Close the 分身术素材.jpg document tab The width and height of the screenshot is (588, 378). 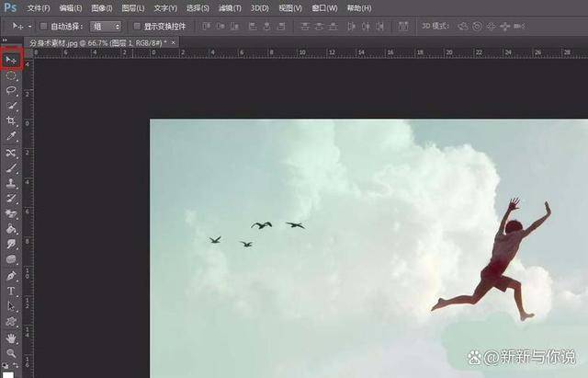point(174,43)
